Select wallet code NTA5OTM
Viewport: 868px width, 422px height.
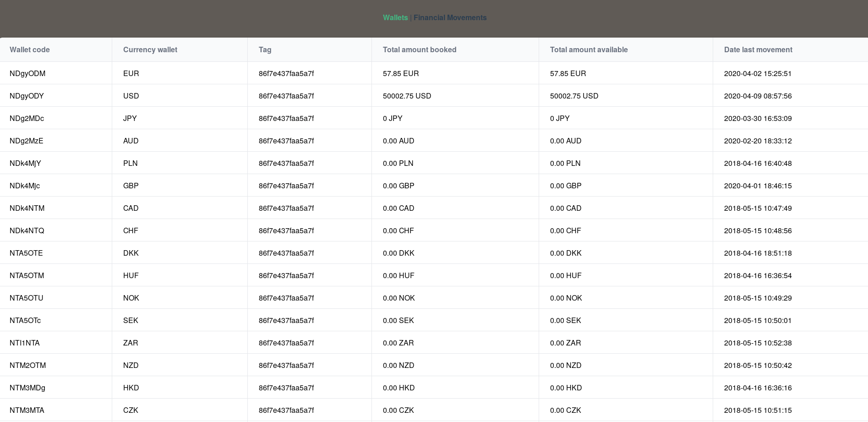tap(27, 275)
